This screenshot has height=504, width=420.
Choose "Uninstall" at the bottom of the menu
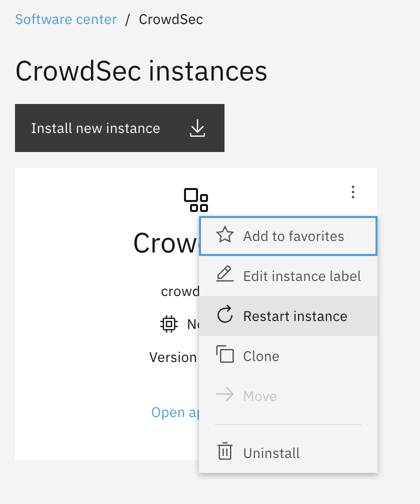coord(271,453)
